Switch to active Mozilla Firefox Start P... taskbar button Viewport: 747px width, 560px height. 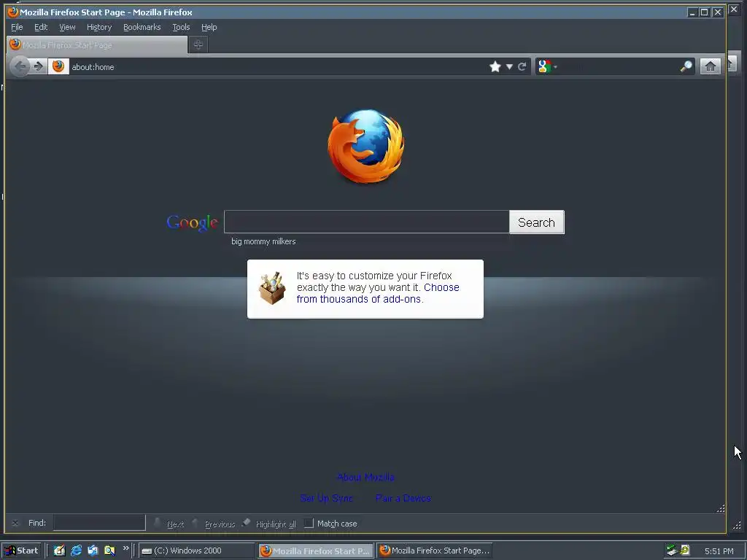[317, 551]
